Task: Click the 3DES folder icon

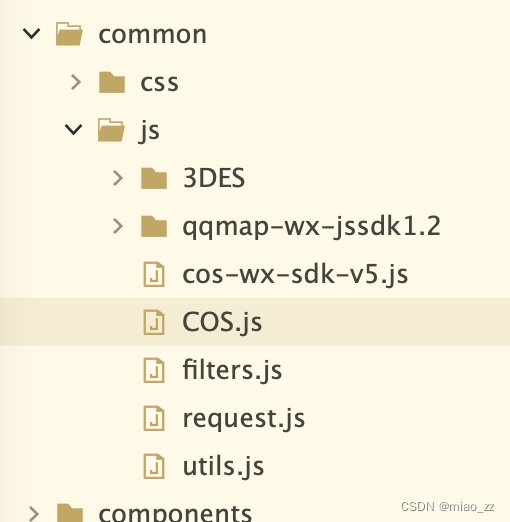Action: (154, 178)
